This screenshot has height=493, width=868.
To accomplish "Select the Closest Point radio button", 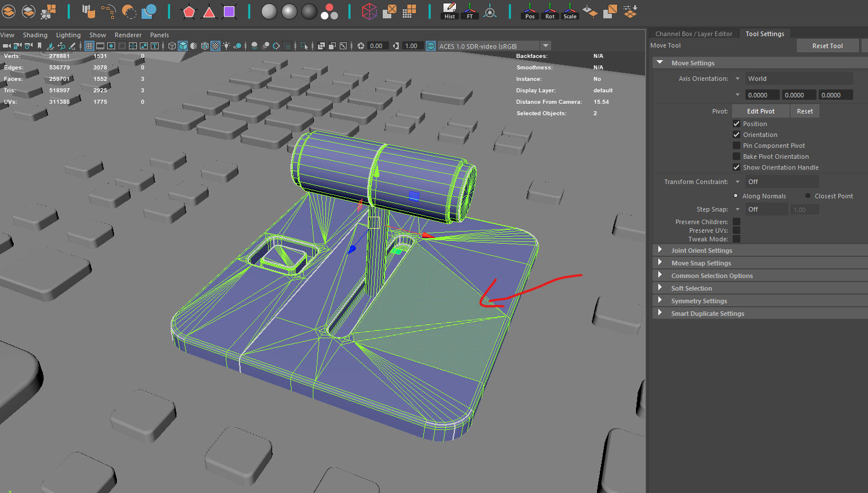I will 808,196.
